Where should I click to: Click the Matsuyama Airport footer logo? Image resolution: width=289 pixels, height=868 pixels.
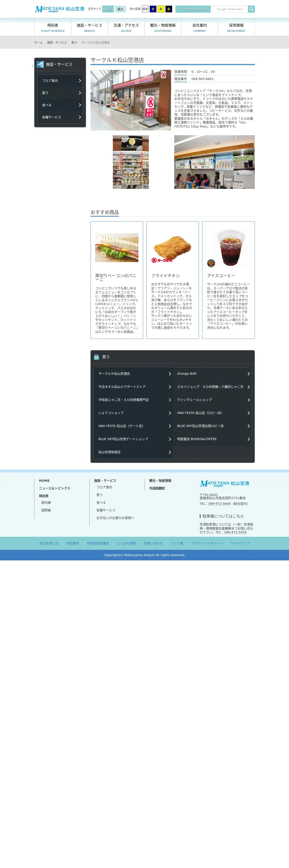tap(224, 484)
